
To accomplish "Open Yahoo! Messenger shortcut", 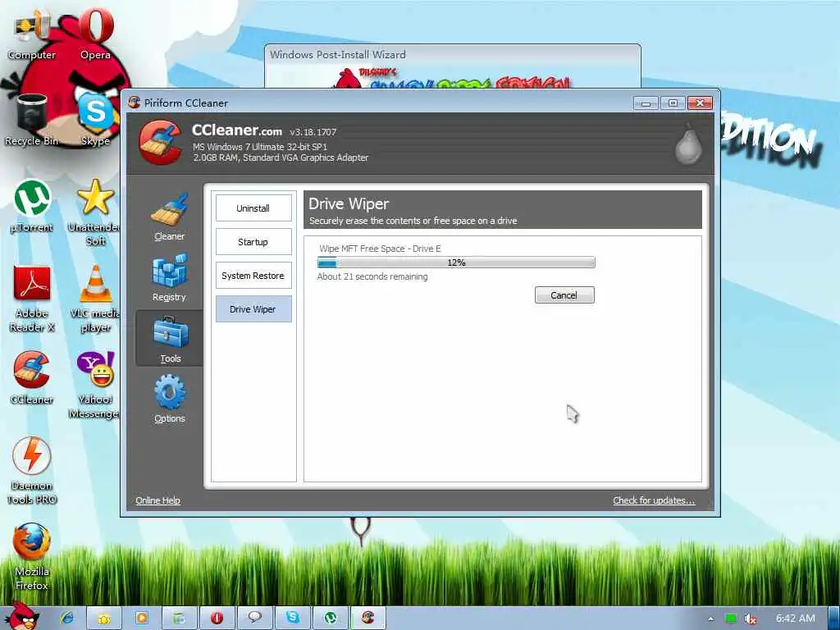I will 94,385.
